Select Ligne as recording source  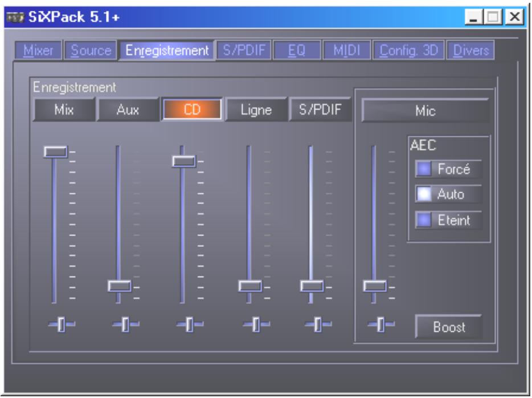click(256, 109)
